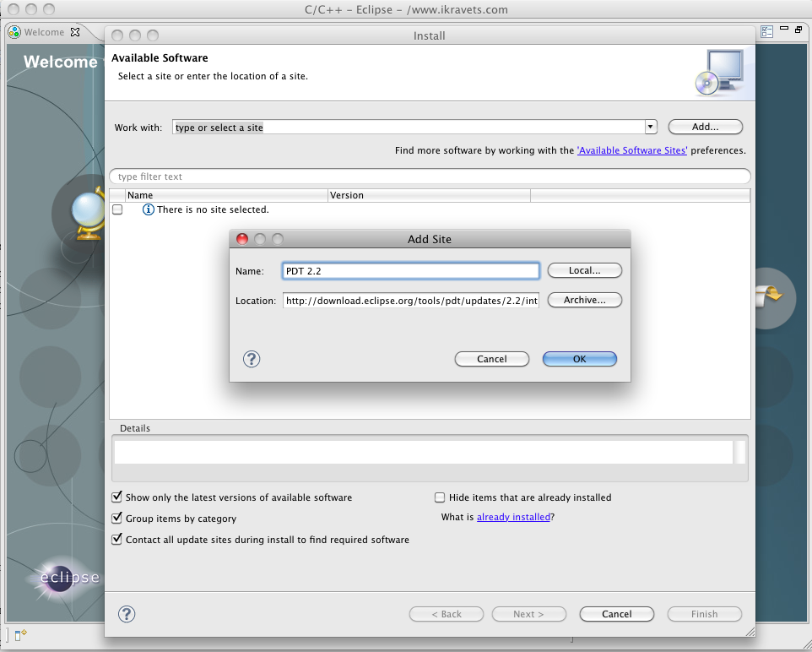
Task: Click the Details text area
Action: pos(424,452)
